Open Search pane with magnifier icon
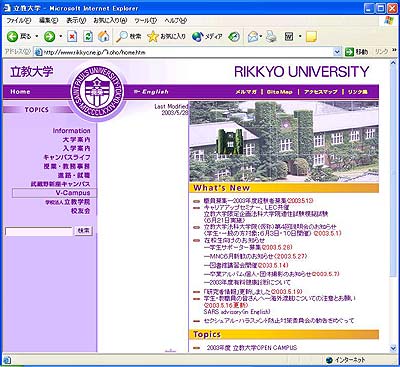 click(122, 36)
